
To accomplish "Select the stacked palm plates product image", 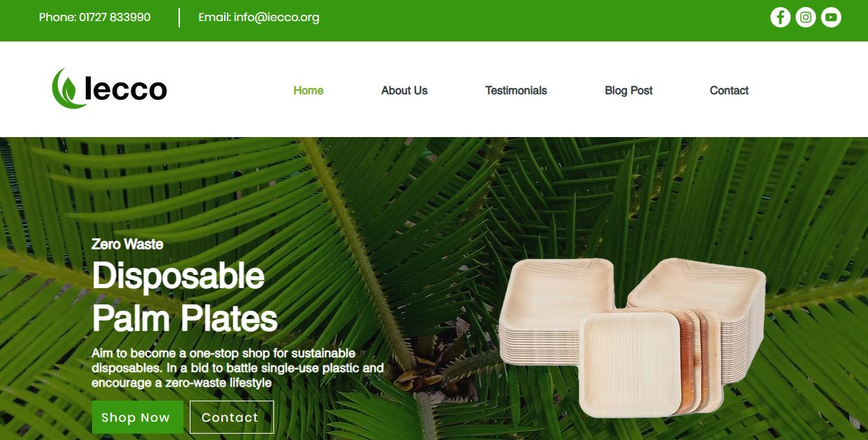I will [631, 337].
